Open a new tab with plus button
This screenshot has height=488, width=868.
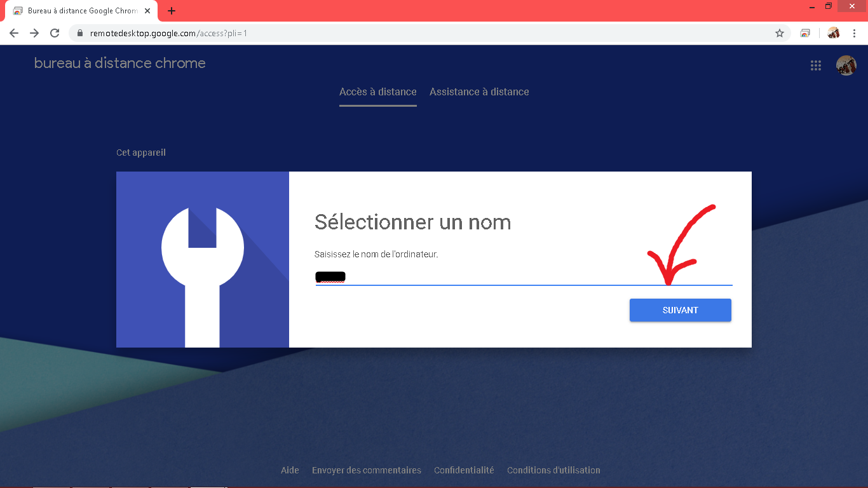[172, 11]
